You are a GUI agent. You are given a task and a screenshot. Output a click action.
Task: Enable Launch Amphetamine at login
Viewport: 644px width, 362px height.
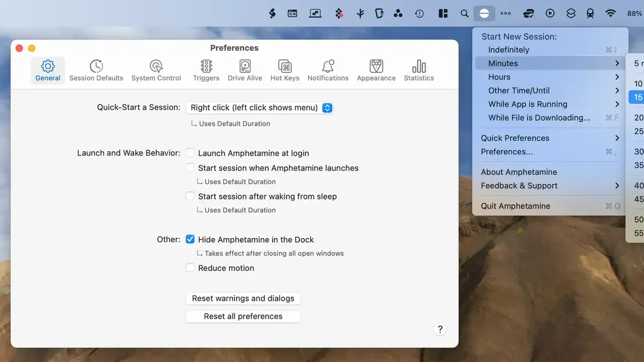(x=190, y=153)
